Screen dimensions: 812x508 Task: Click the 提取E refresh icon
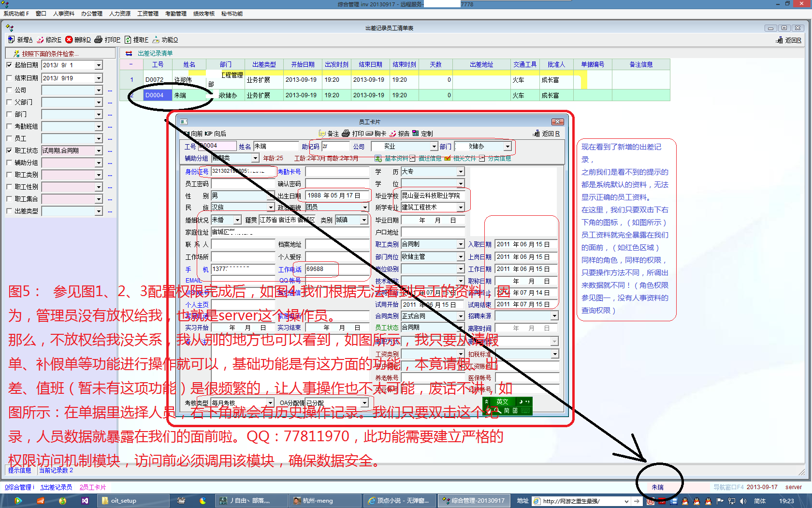coord(128,40)
